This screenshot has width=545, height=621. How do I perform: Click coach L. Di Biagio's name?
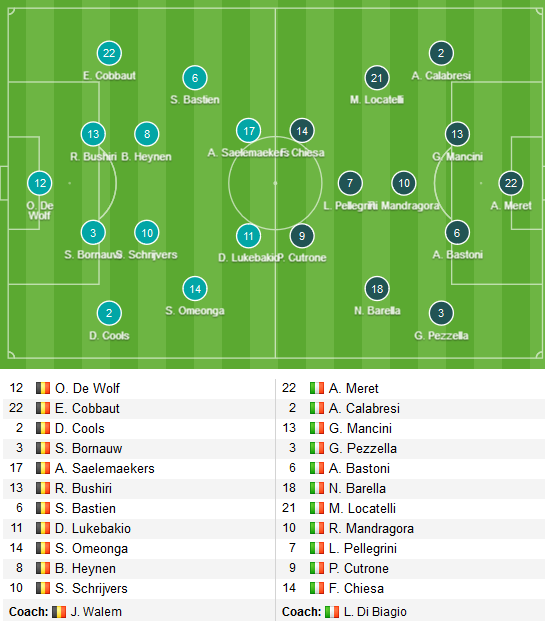pyautogui.click(x=375, y=612)
